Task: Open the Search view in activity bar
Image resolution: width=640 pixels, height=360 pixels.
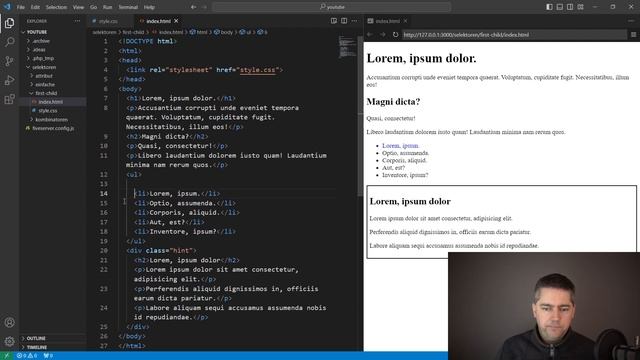Action: pos(9,42)
